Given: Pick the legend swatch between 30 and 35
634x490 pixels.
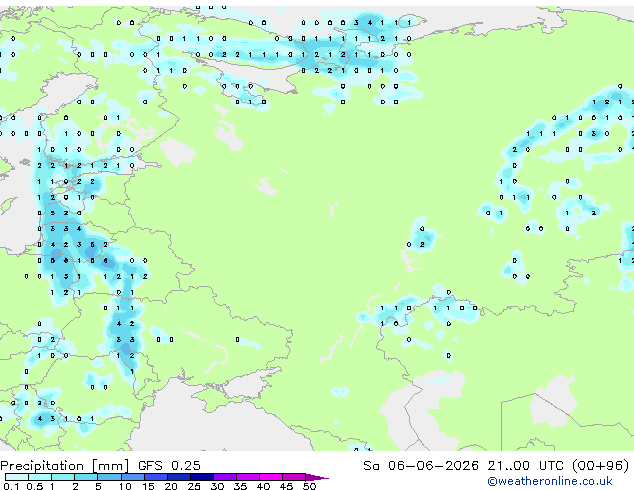Looking at the screenshot, I should (x=225, y=477).
